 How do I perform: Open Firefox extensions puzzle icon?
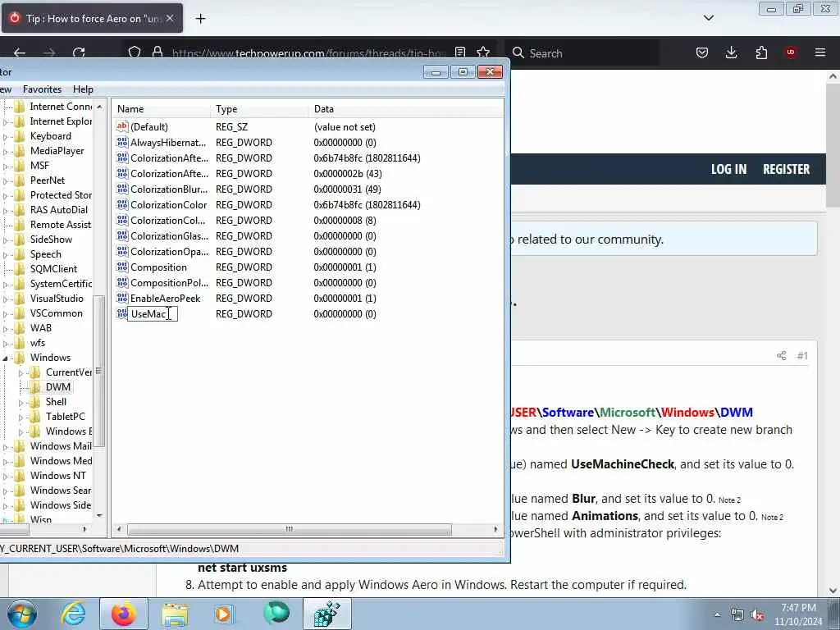tap(761, 52)
